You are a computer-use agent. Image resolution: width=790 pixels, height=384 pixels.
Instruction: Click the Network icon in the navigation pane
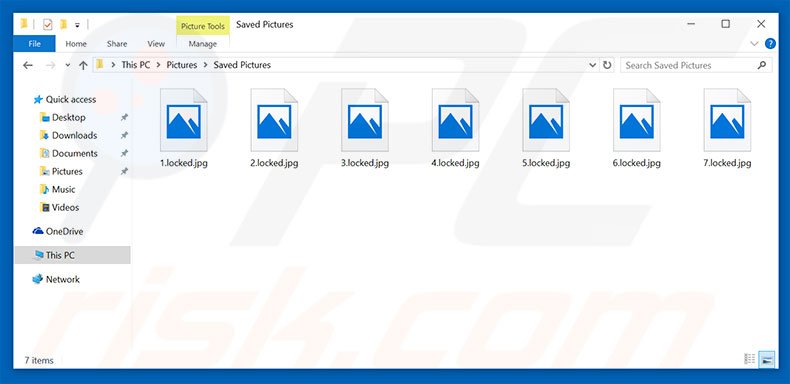point(38,279)
